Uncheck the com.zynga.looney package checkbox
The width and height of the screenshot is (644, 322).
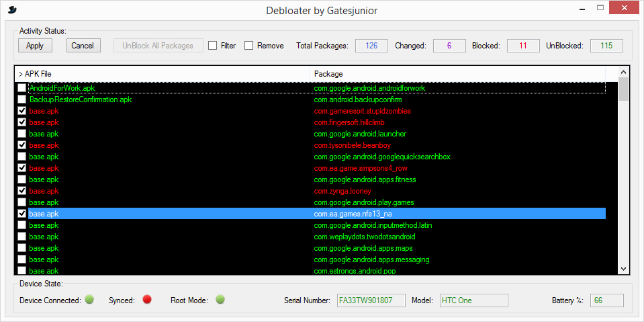[22, 191]
